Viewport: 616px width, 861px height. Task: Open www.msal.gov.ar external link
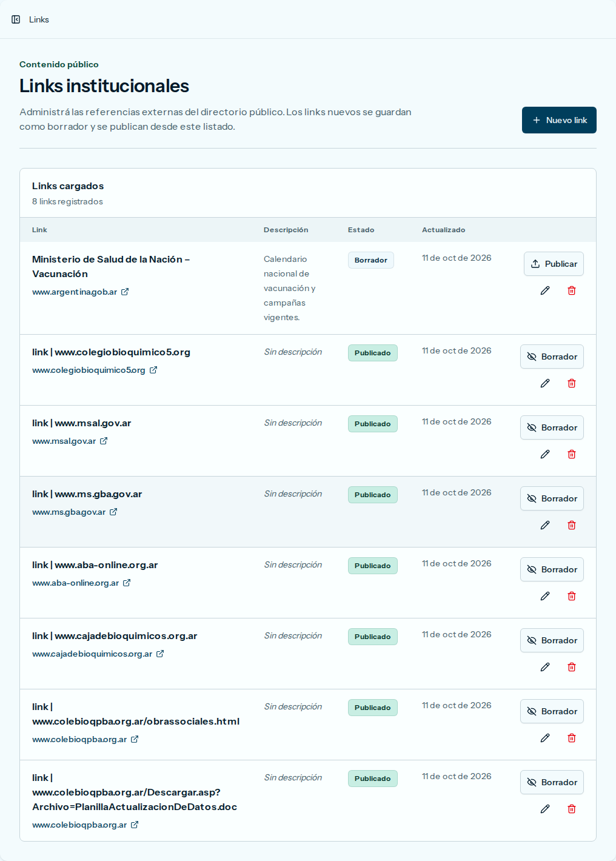click(x=70, y=441)
